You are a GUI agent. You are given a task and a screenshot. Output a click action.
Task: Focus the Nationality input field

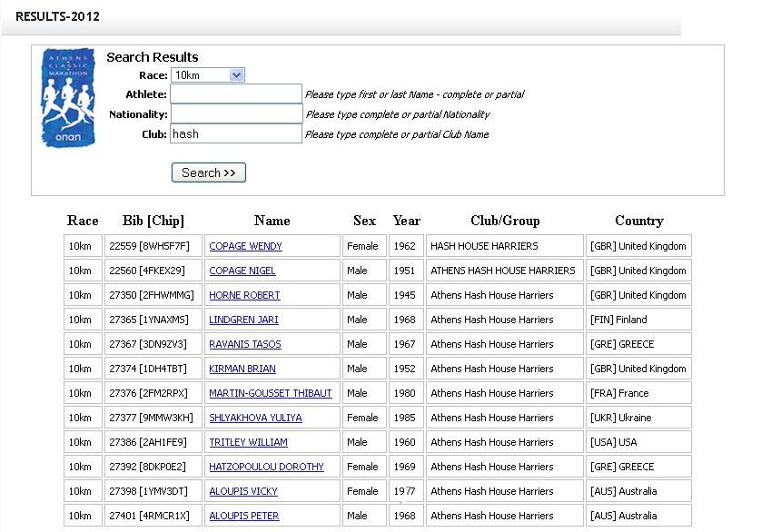pyautogui.click(x=236, y=114)
